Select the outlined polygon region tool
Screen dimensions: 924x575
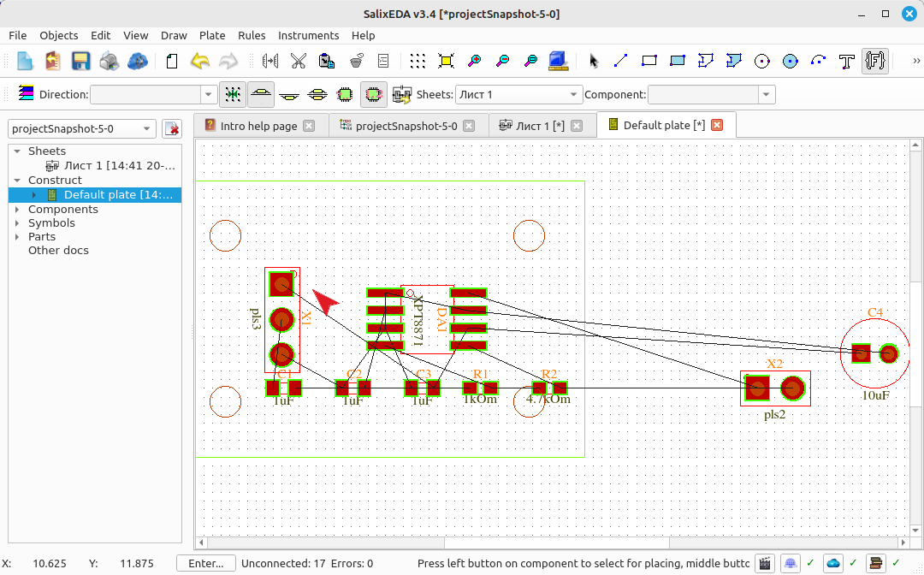click(x=705, y=61)
